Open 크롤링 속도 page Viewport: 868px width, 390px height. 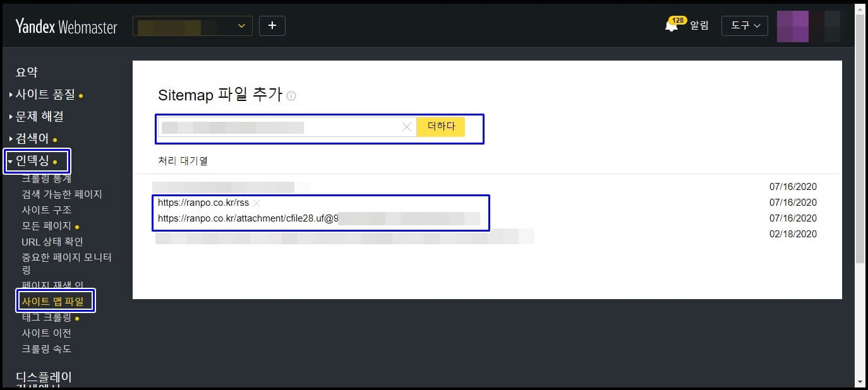coord(46,349)
